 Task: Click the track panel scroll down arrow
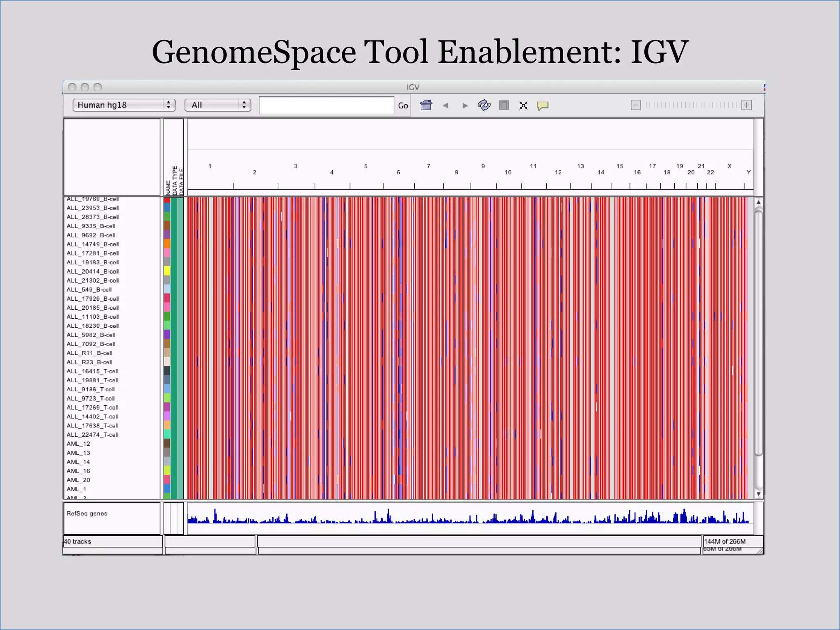tap(758, 494)
